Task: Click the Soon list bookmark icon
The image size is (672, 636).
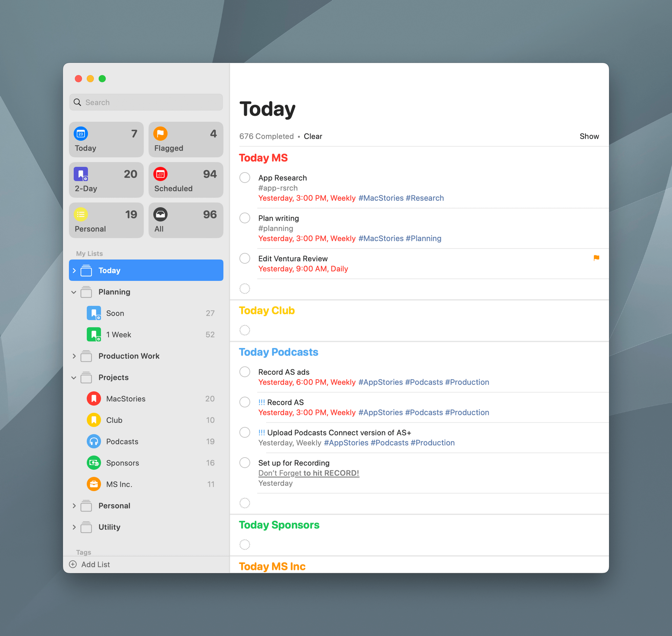Action: 94,313
